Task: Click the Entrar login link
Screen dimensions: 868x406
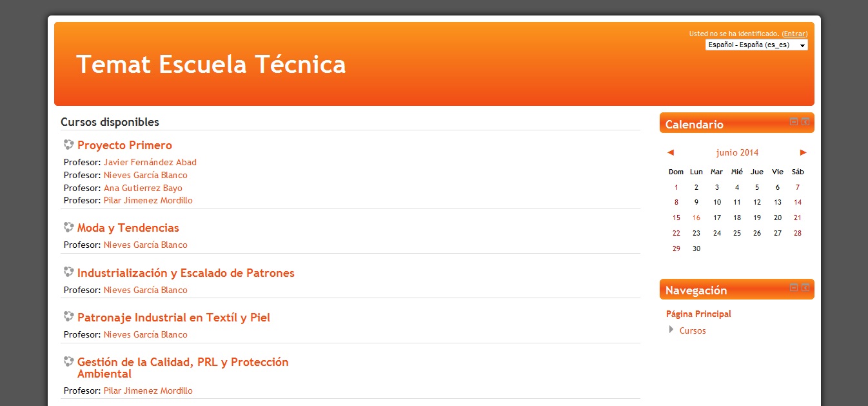Action: pyautogui.click(x=794, y=34)
